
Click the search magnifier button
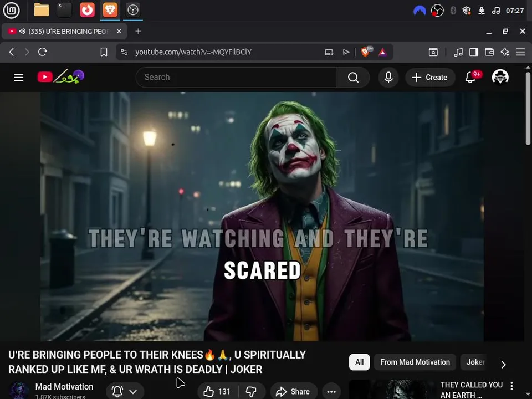[x=353, y=78]
